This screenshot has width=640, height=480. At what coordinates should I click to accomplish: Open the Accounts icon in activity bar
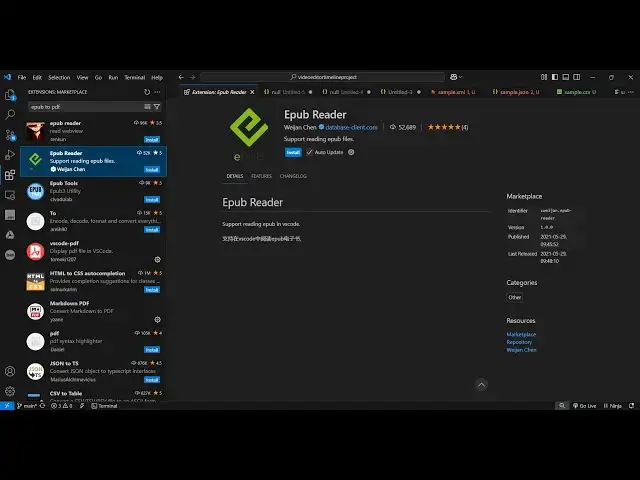click(10, 371)
